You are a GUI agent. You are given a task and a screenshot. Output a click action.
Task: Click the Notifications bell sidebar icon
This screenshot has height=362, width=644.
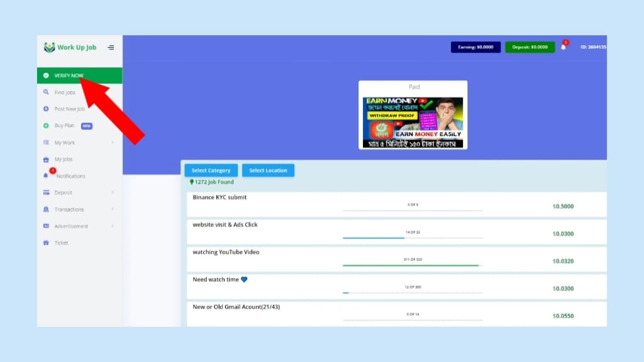46,176
